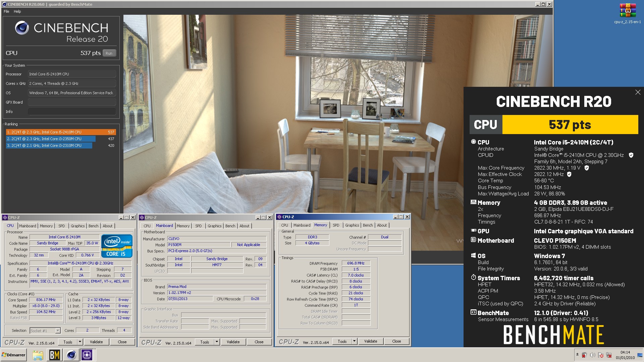This screenshot has width=644, height=362.
Task: Click DRAM Frequency 696.8 MHz value
Action: [x=356, y=263]
